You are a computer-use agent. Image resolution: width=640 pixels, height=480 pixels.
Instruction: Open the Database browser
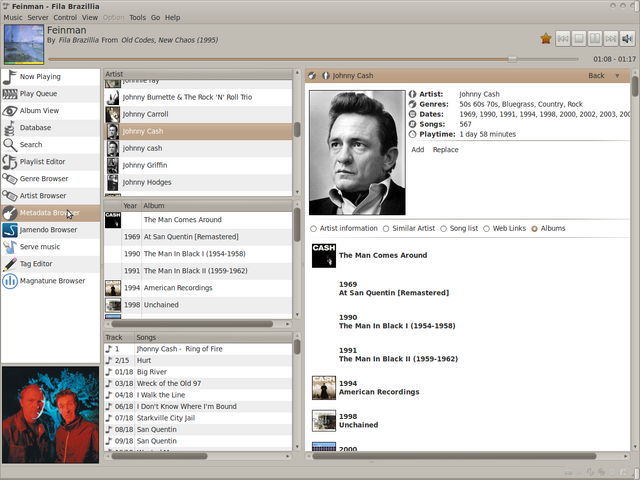pyautogui.click(x=50, y=128)
